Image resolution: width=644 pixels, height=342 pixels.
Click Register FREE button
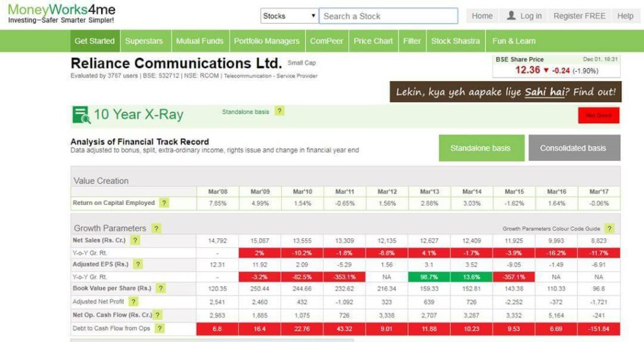pos(579,16)
